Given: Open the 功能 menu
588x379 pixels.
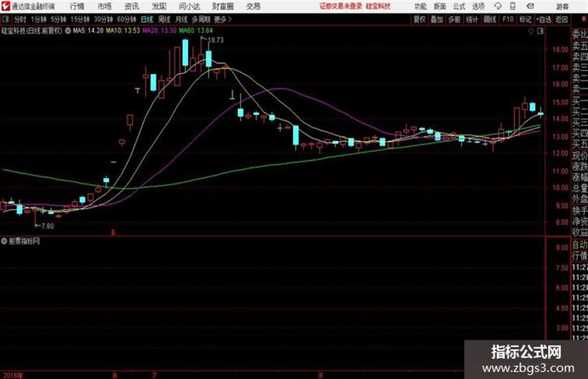Looking at the screenshot, I should [x=421, y=6].
